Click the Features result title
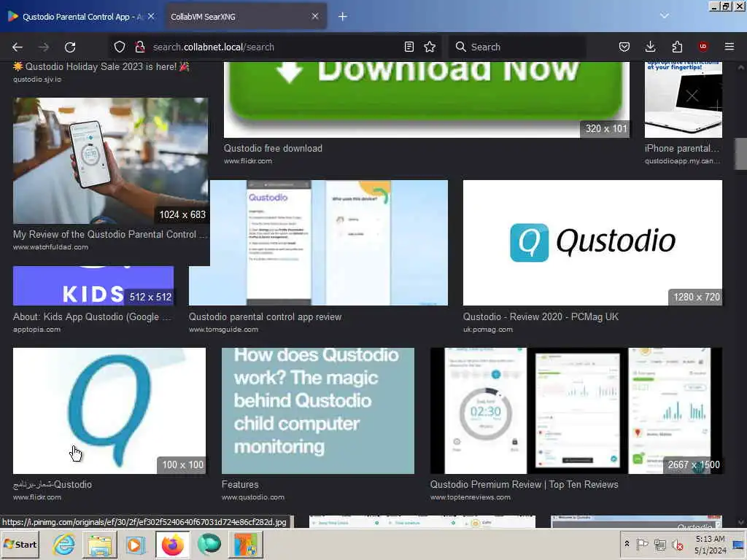Image resolution: width=747 pixels, height=560 pixels. (240, 484)
